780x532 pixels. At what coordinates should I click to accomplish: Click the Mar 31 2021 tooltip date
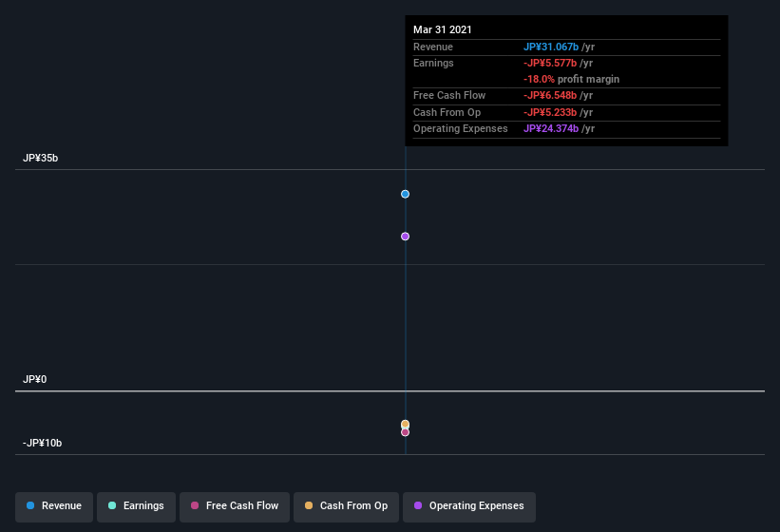pos(442,29)
